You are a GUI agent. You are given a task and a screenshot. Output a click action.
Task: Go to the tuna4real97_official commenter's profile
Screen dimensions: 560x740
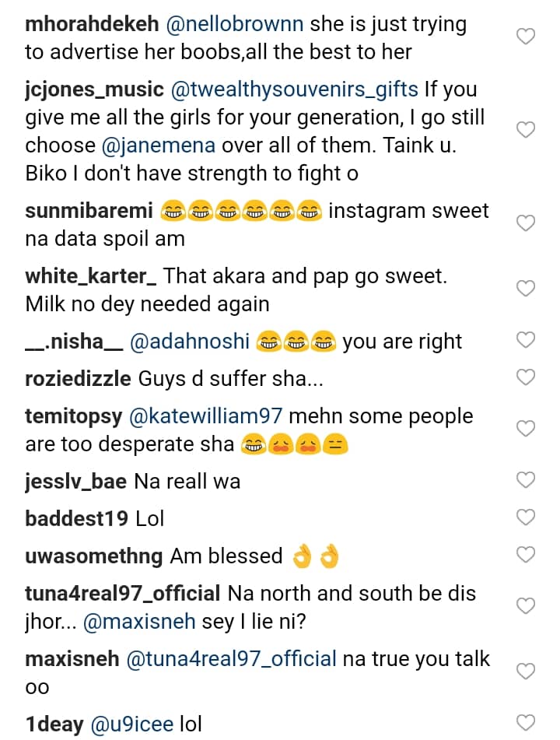122,594
